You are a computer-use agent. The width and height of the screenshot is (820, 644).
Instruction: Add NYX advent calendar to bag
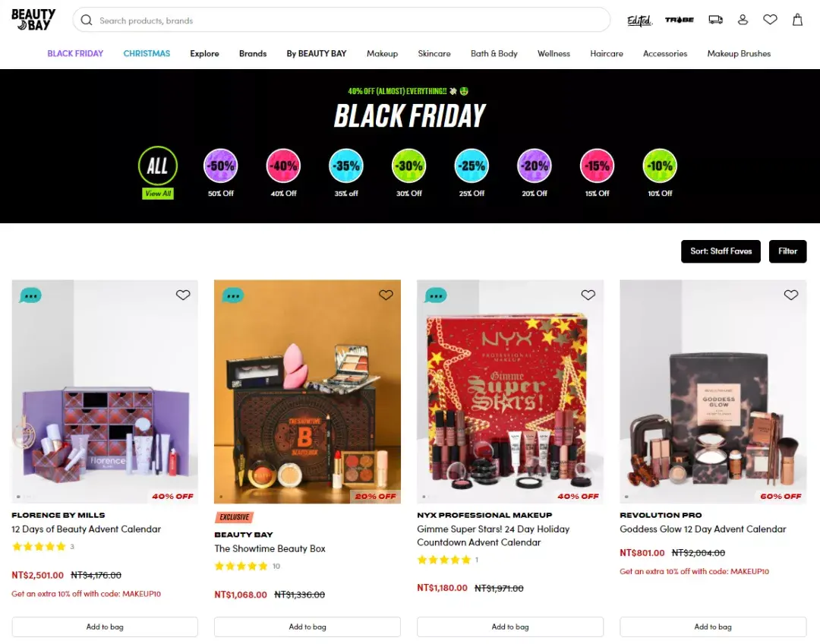pyautogui.click(x=510, y=627)
